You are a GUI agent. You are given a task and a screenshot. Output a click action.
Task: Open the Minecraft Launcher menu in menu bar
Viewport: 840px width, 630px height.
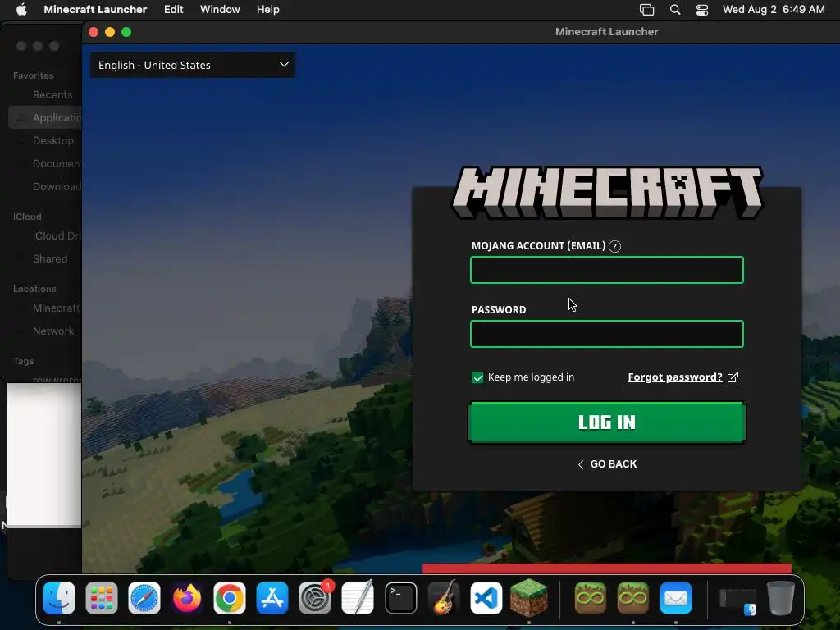[x=95, y=10]
